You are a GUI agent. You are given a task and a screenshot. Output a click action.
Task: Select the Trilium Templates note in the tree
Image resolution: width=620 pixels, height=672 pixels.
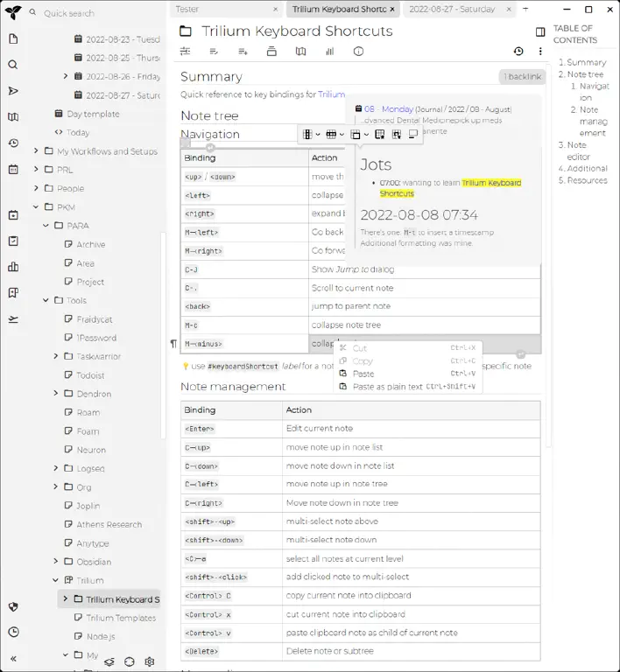click(x=121, y=618)
